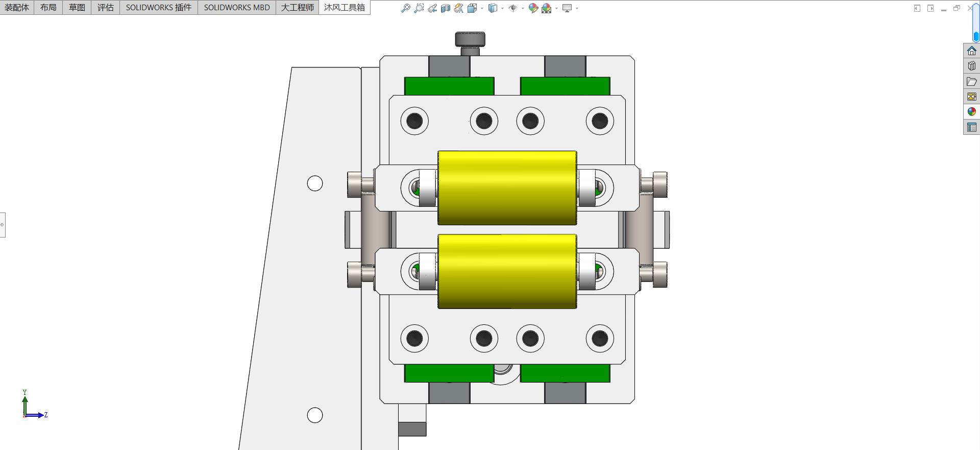
Task: Open Dynamic Annotation Views icon
Action: (x=459, y=8)
